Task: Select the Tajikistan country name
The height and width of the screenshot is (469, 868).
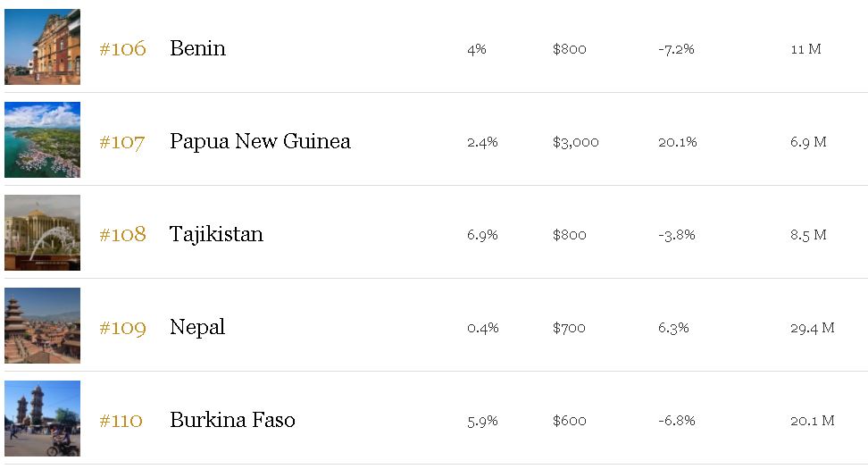Action: (x=216, y=234)
